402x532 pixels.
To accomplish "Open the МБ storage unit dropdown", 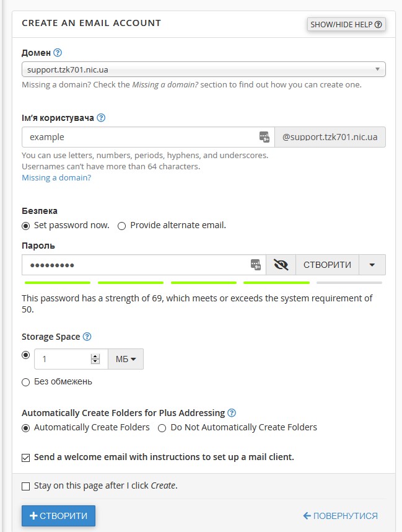I will point(125,359).
